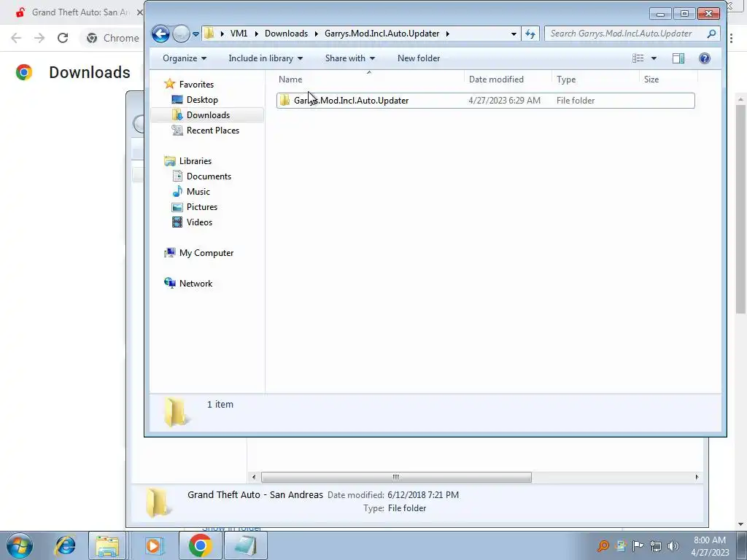Expand the arrow after the VM1 breadcrumb
This screenshot has height=560, width=747.
(x=256, y=34)
